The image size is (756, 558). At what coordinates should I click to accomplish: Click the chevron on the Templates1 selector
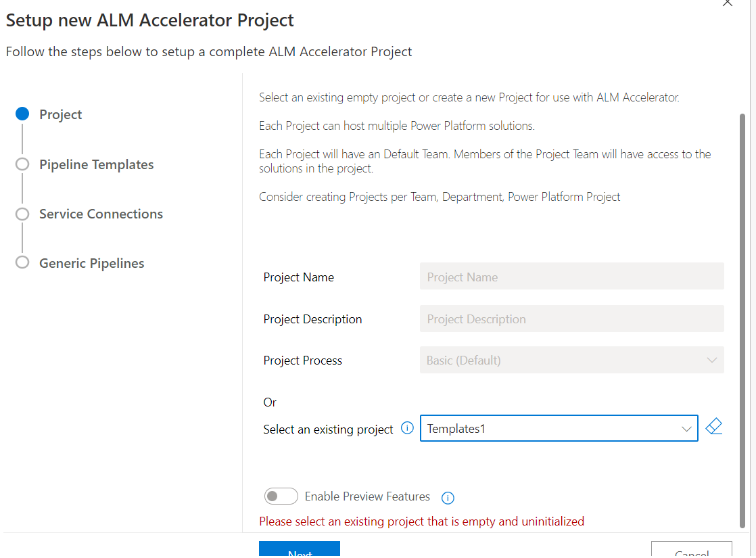click(688, 428)
